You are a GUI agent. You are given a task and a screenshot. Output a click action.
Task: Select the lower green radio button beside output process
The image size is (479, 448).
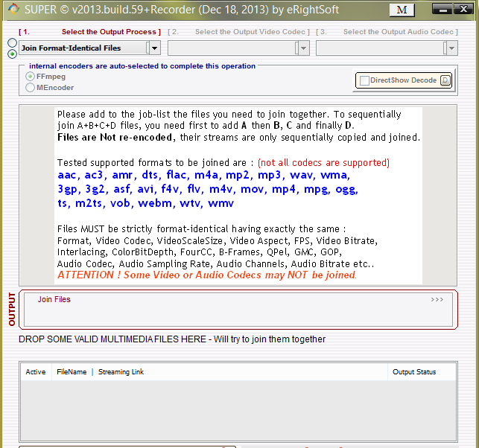(12, 54)
